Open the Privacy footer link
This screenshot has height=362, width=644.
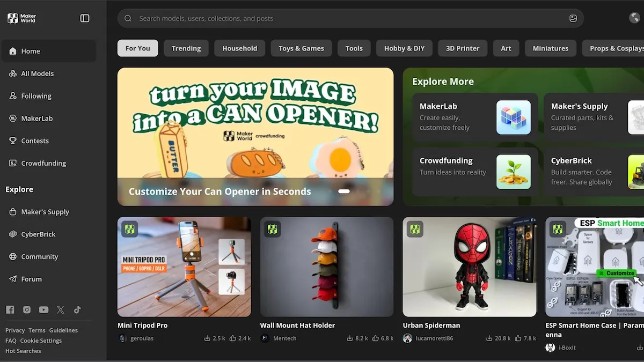click(x=15, y=330)
